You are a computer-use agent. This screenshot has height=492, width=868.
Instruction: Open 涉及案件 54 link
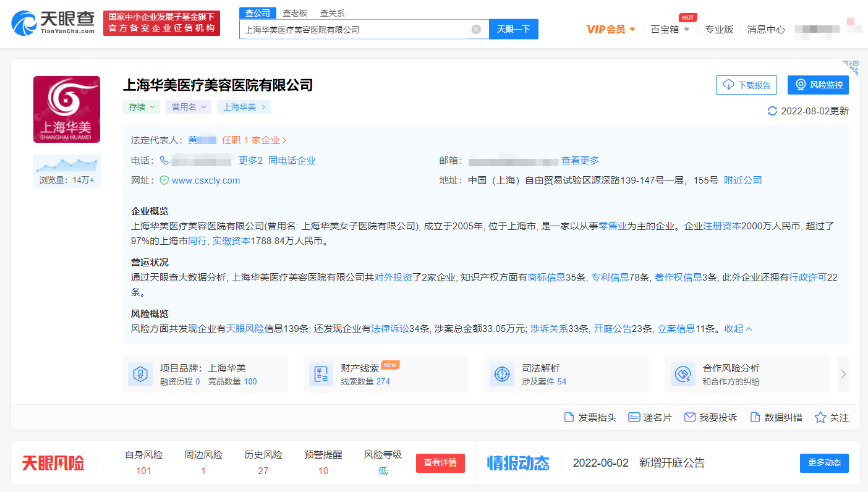pyautogui.click(x=544, y=381)
